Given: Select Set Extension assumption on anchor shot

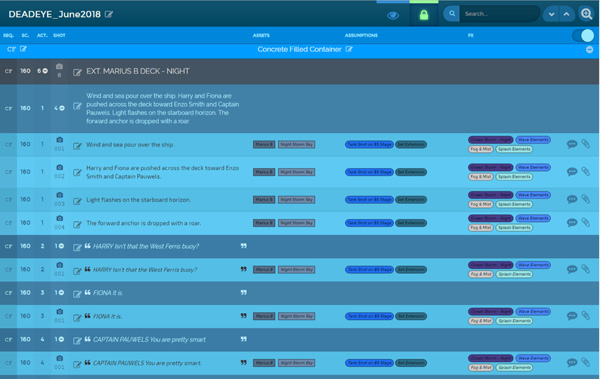Looking at the screenshot, I should tap(411, 223).
